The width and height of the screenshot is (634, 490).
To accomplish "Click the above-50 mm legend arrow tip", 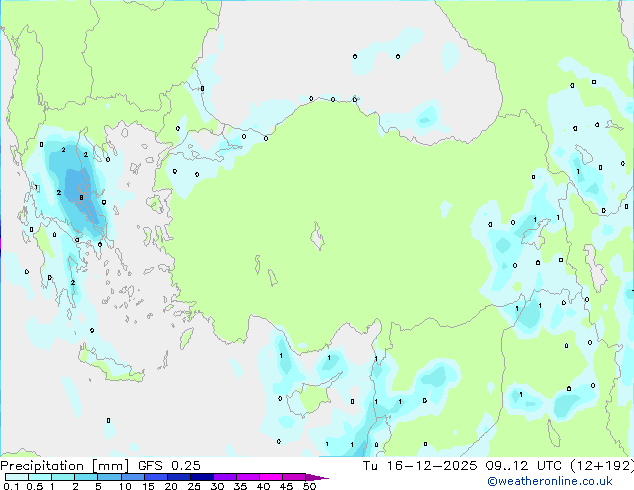I will pos(317,477).
